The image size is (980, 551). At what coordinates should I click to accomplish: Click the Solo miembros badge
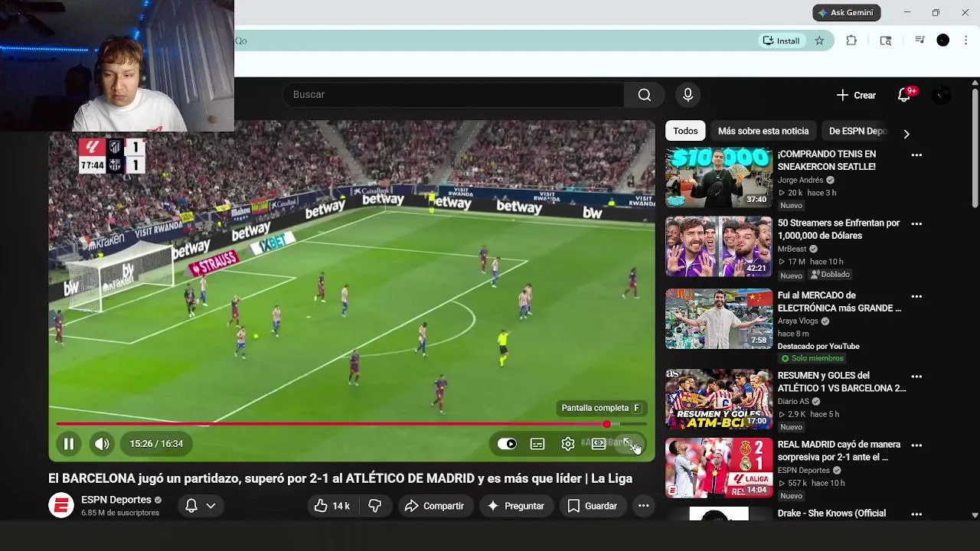point(812,358)
